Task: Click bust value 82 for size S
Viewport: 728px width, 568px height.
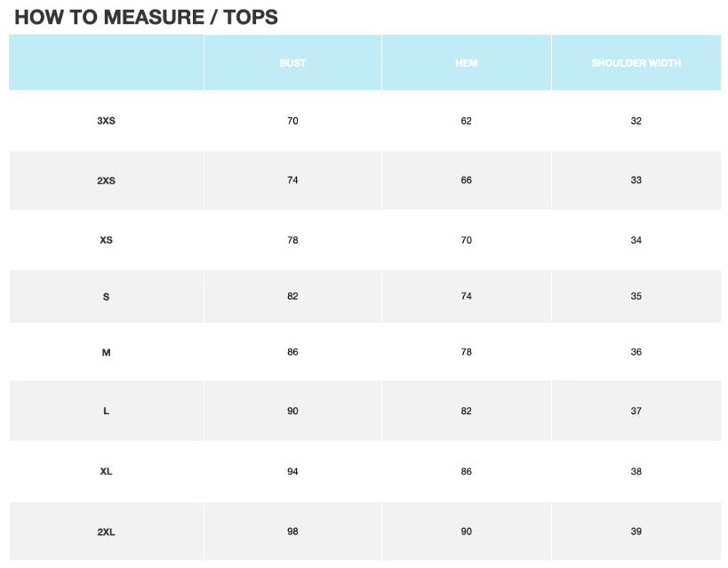Action: [x=292, y=296]
